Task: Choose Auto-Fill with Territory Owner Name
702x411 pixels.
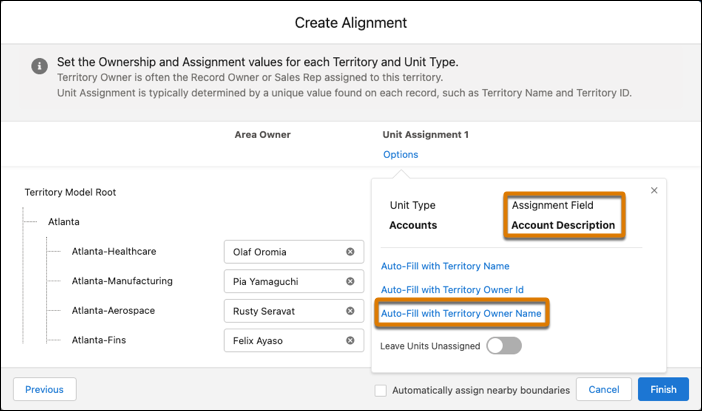Action: [461, 313]
